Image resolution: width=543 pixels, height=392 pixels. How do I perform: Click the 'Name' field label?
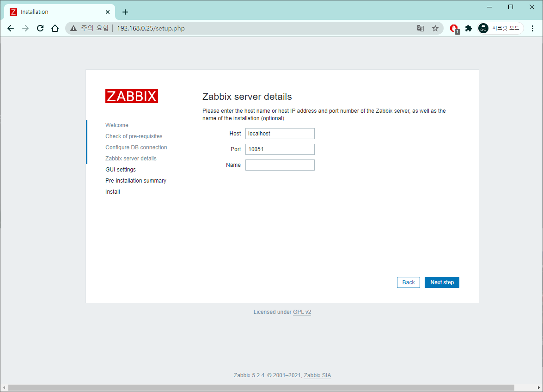pyautogui.click(x=233, y=165)
